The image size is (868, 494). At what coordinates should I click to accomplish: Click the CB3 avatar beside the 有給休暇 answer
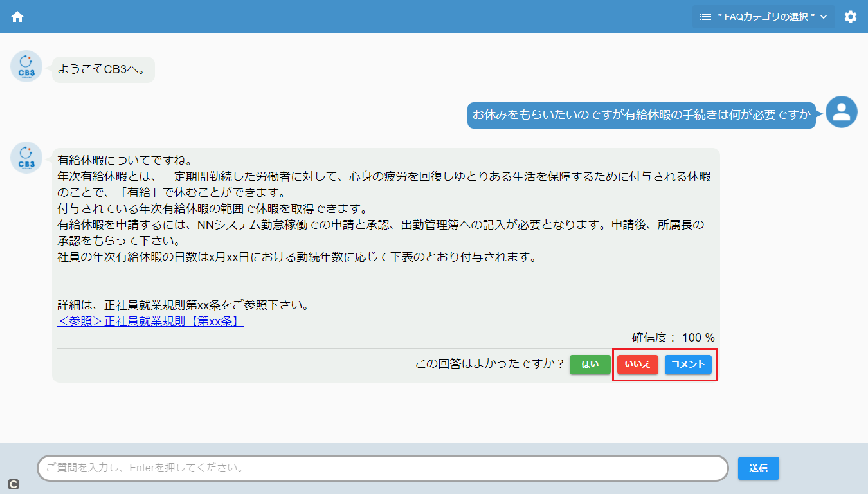tap(26, 158)
